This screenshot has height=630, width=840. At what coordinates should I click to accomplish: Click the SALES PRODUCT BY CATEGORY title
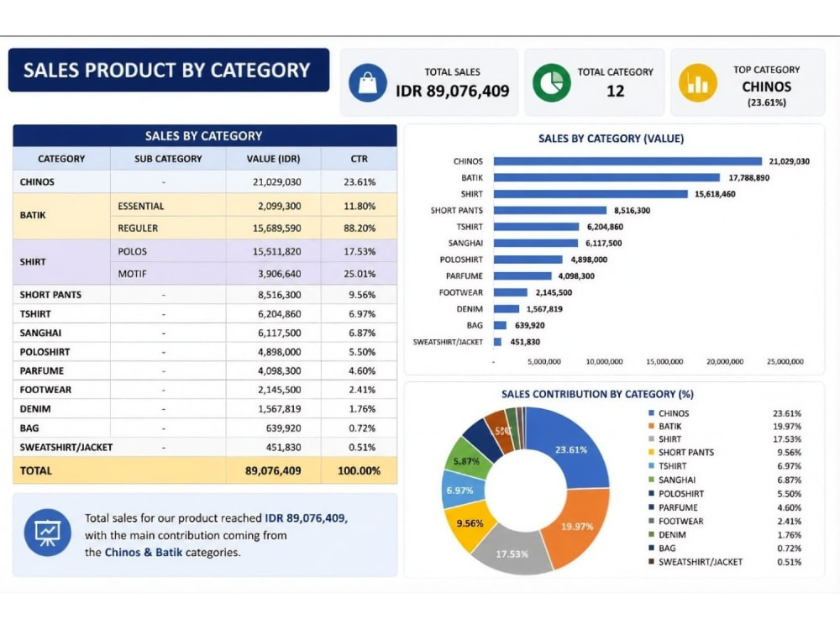pyautogui.click(x=166, y=71)
